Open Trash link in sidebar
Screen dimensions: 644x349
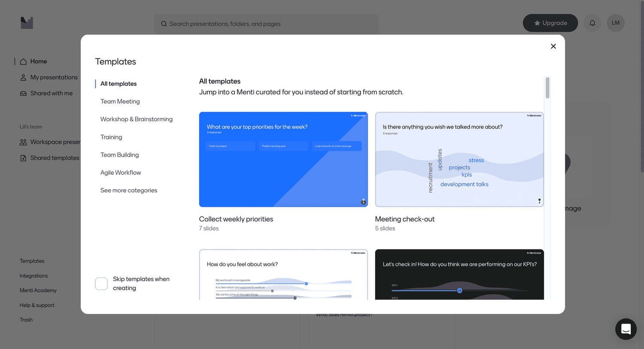(x=26, y=320)
